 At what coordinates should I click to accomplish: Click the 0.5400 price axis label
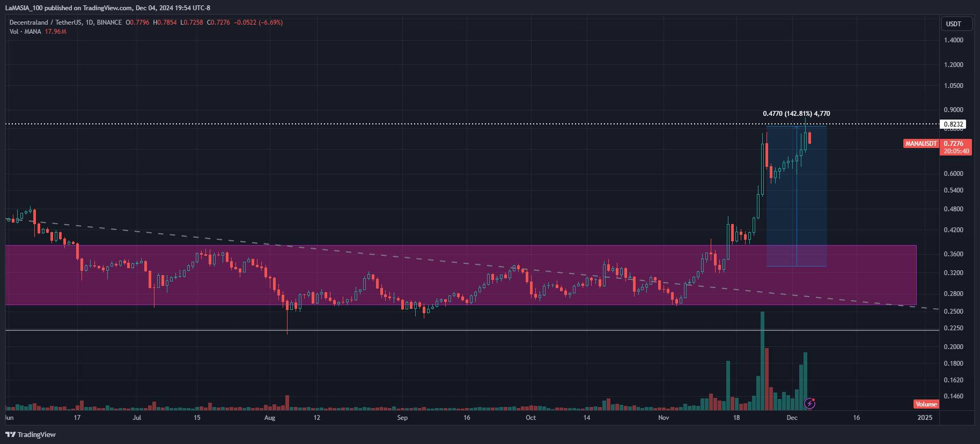coord(953,190)
